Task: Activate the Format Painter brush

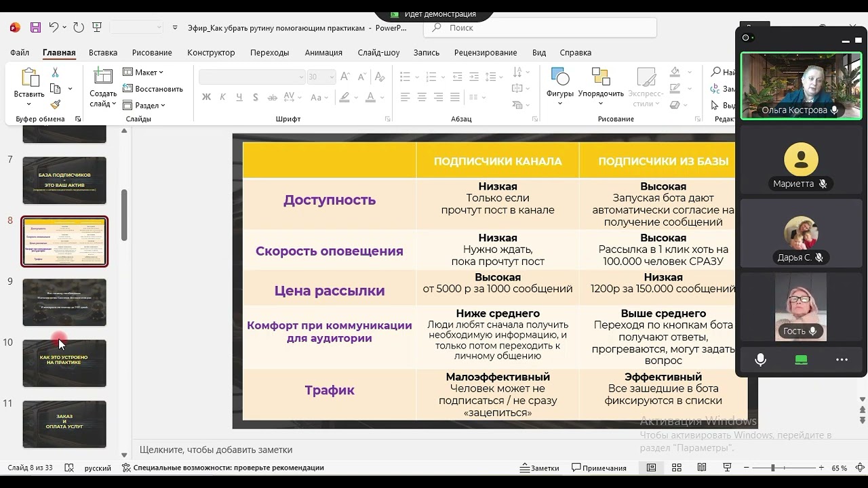Action: [55, 104]
